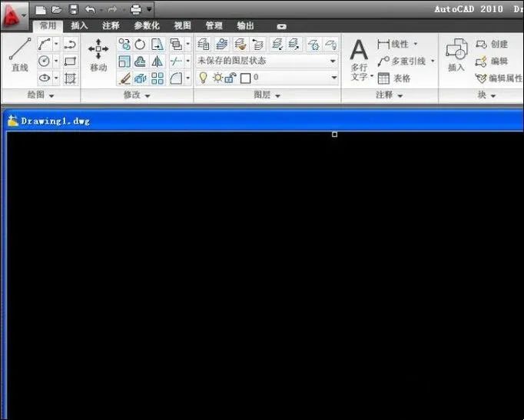The image size is (524, 420).
Task: Open the 插入 ribbon tab
Action: (79, 25)
